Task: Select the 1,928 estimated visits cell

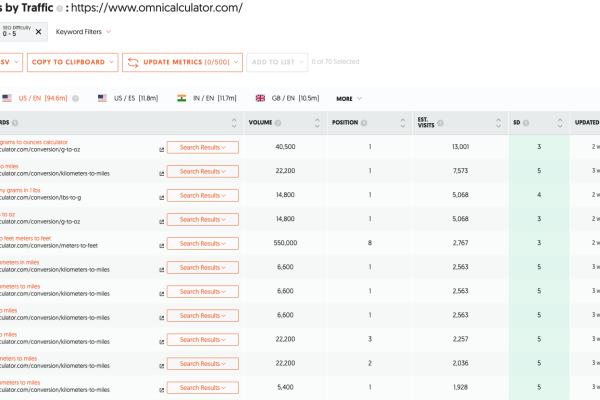Action: point(460,387)
